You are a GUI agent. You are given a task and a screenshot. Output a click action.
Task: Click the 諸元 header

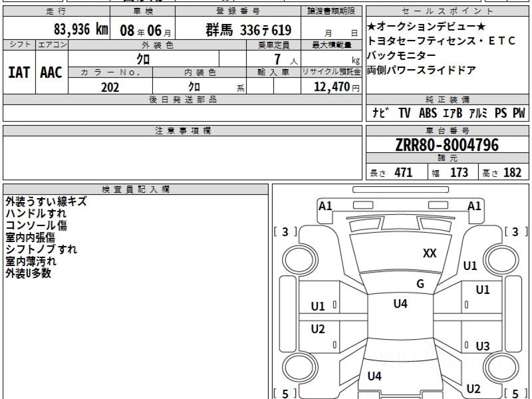coord(447,158)
